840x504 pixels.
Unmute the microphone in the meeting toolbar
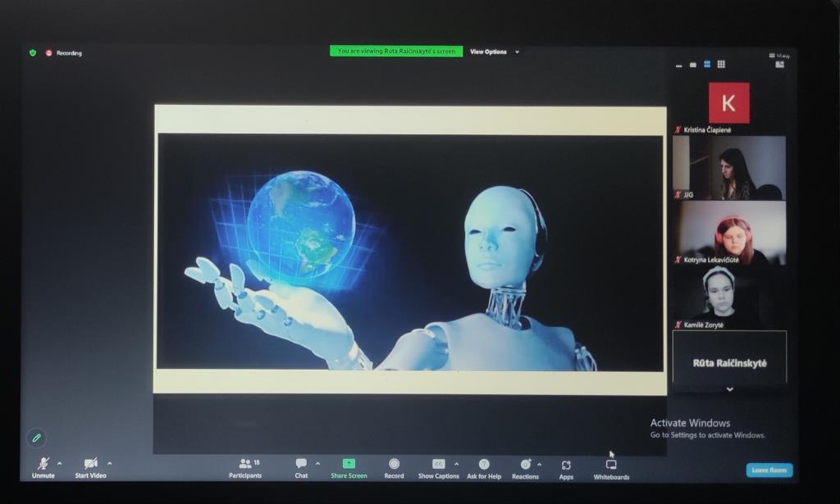(43, 467)
